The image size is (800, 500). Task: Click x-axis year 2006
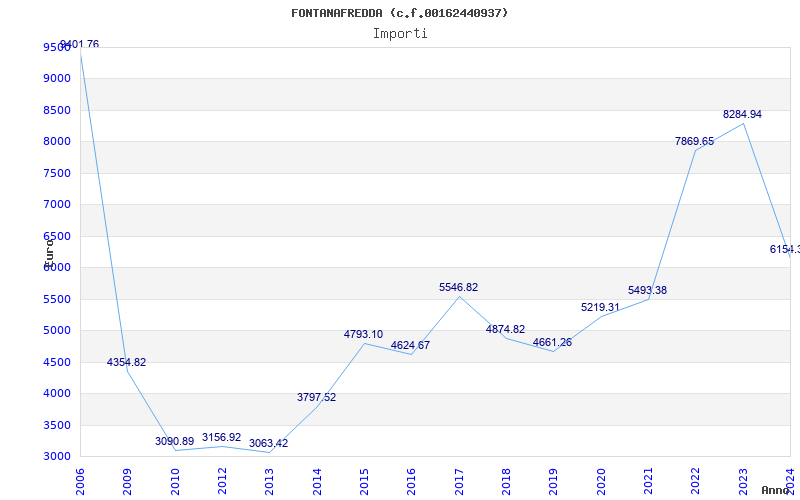pyautogui.click(x=80, y=482)
